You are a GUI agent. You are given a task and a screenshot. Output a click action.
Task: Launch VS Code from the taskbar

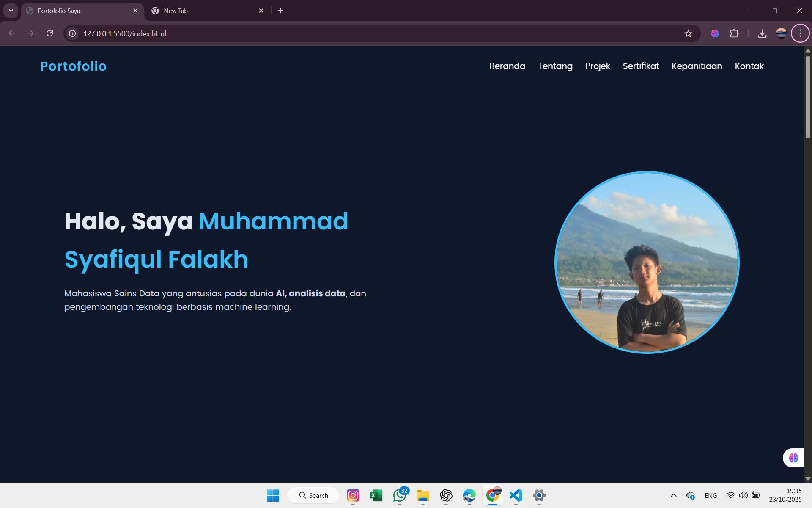pyautogui.click(x=516, y=496)
